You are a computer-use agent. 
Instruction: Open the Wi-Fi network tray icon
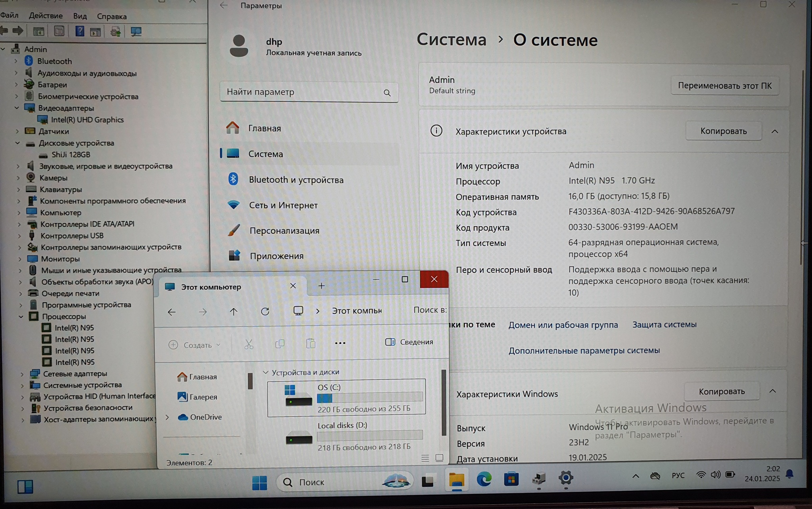point(701,475)
